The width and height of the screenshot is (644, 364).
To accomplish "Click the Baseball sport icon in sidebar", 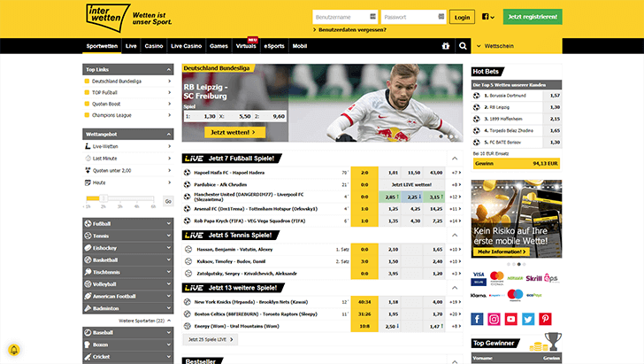I will coord(88,332).
